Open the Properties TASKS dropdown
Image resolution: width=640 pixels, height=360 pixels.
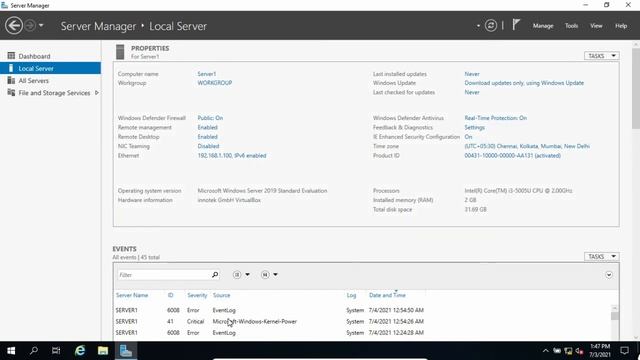click(x=602, y=56)
